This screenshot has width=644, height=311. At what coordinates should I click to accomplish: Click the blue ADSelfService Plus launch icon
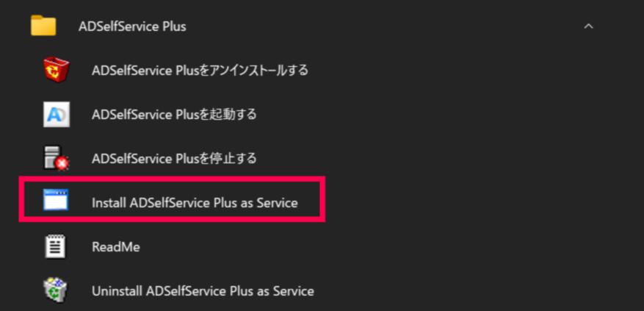click(57, 115)
